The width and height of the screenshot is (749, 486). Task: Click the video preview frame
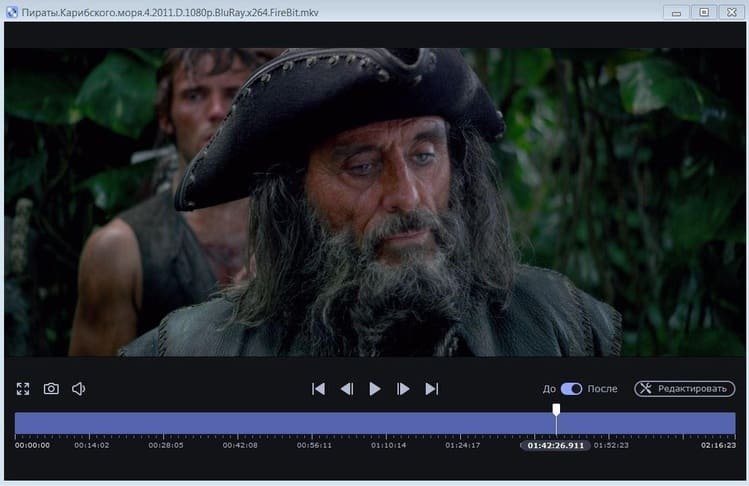point(374,200)
